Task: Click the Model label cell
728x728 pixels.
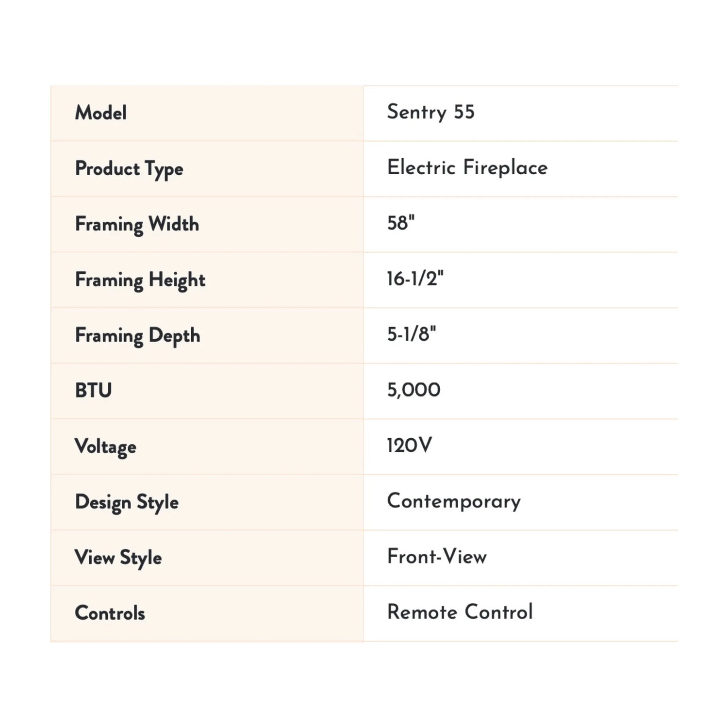Action: (x=101, y=113)
